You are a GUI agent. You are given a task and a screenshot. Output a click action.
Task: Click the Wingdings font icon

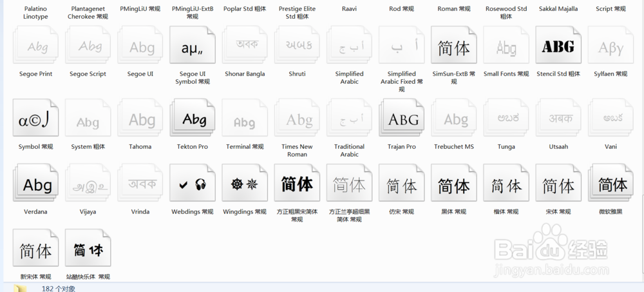pos(245,182)
